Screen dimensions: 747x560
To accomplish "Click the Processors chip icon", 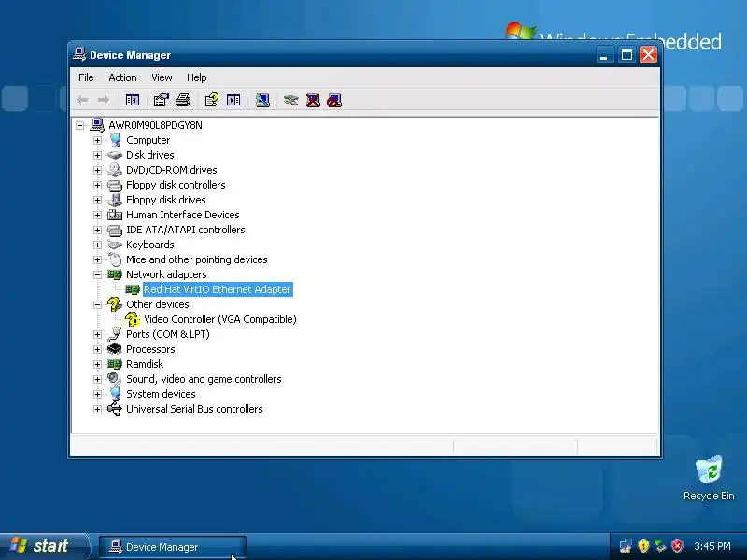I will click(114, 349).
